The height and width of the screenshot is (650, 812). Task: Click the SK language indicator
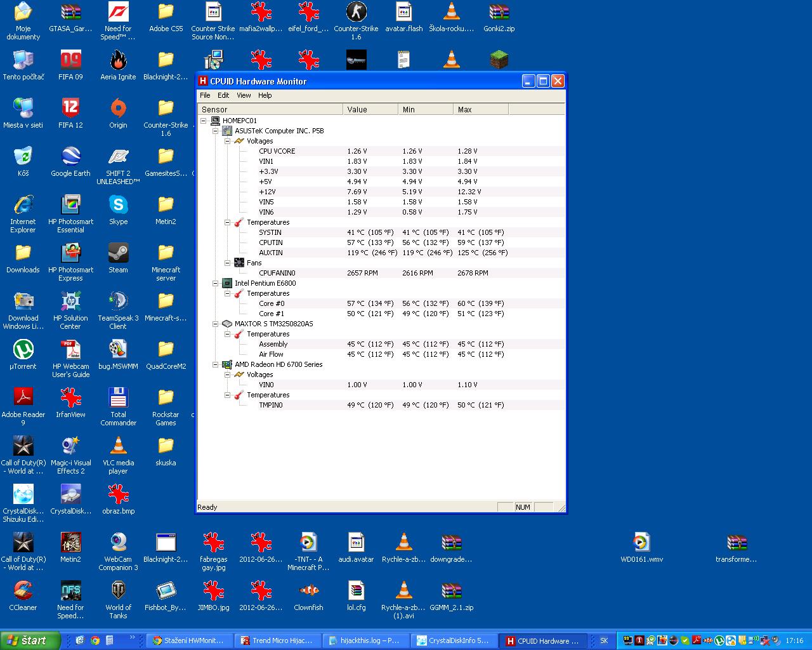point(604,640)
